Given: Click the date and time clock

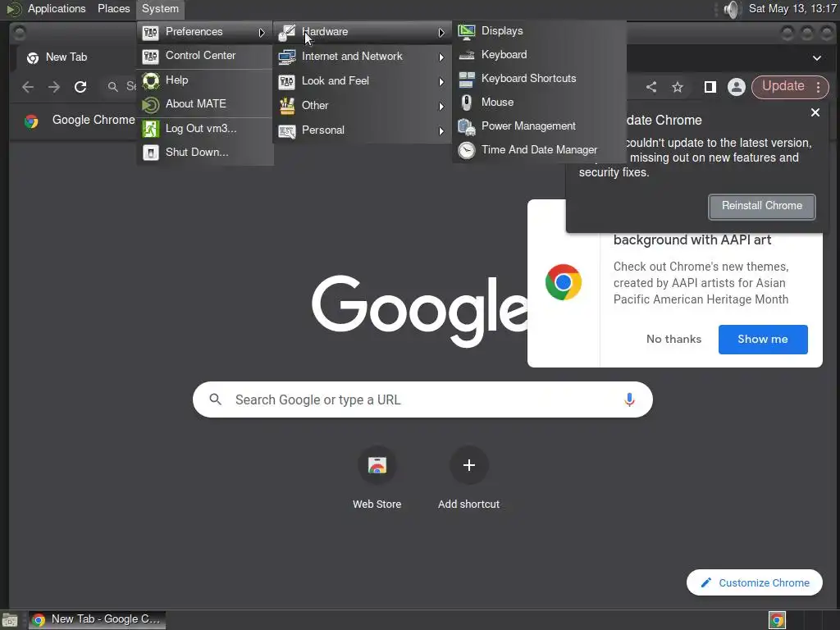Looking at the screenshot, I should [792, 8].
